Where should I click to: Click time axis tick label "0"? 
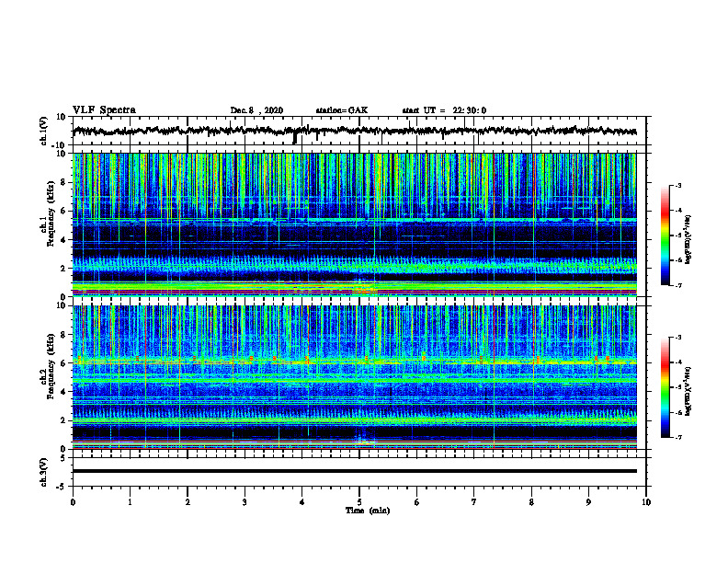point(73,502)
